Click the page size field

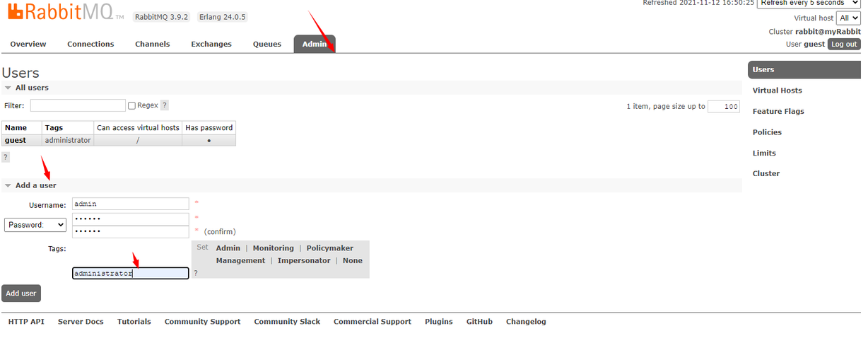[724, 107]
